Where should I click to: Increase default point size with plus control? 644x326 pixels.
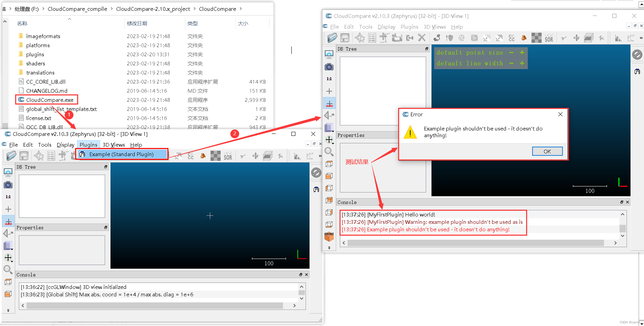(522, 53)
